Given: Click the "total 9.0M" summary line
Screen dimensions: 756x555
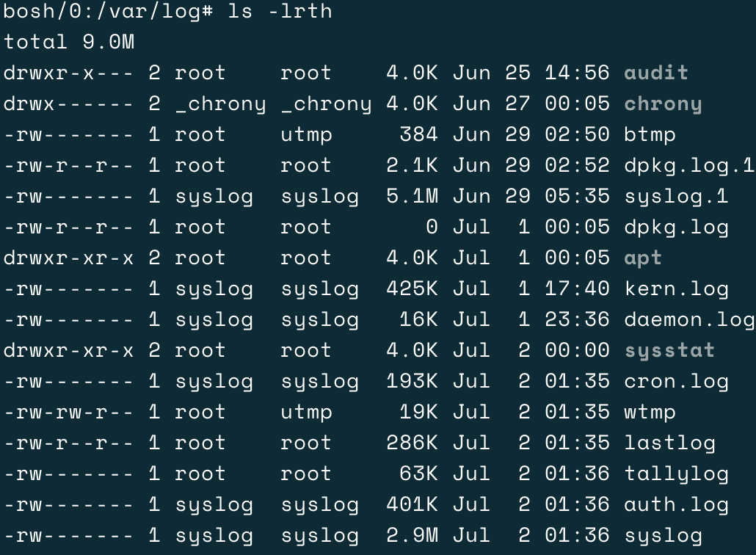Looking at the screenshot, I should [69, 42].
